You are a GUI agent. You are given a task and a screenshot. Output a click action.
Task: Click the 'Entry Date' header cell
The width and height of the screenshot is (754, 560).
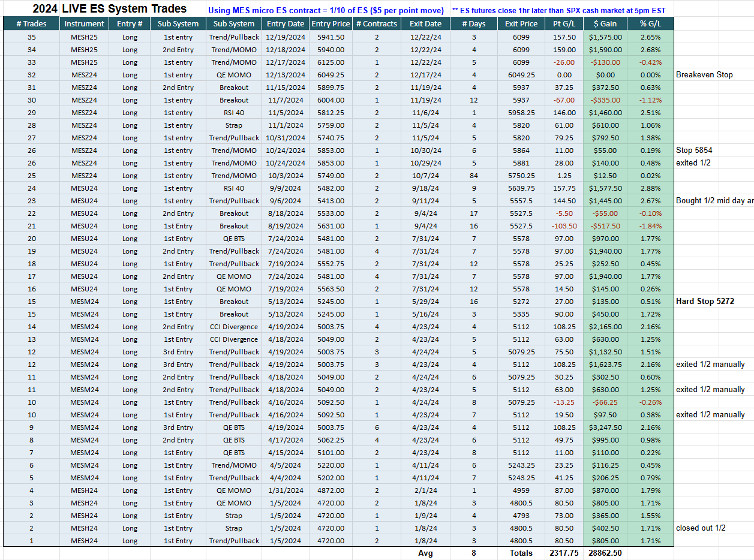(x=286, y=23)
